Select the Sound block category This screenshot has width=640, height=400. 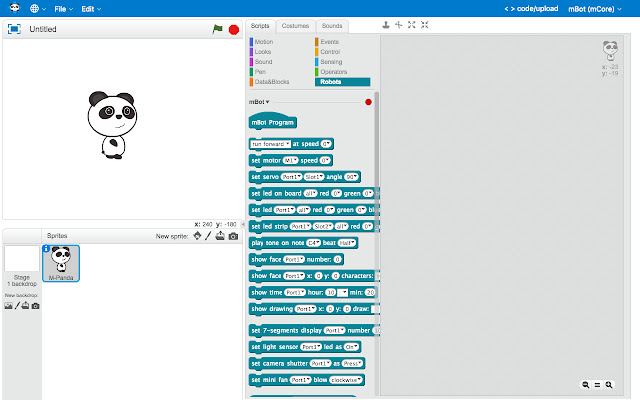pyautogui.click(x=261, y=62)
